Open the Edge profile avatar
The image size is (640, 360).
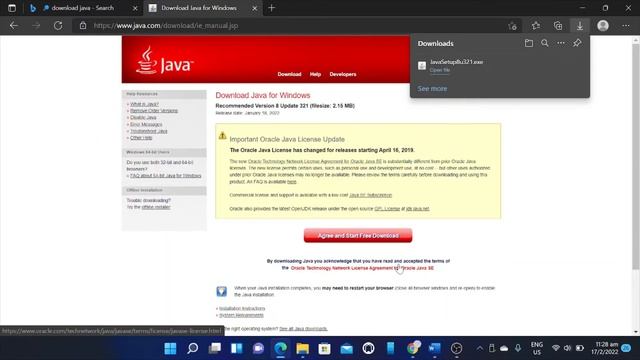[x=603, y=26]
